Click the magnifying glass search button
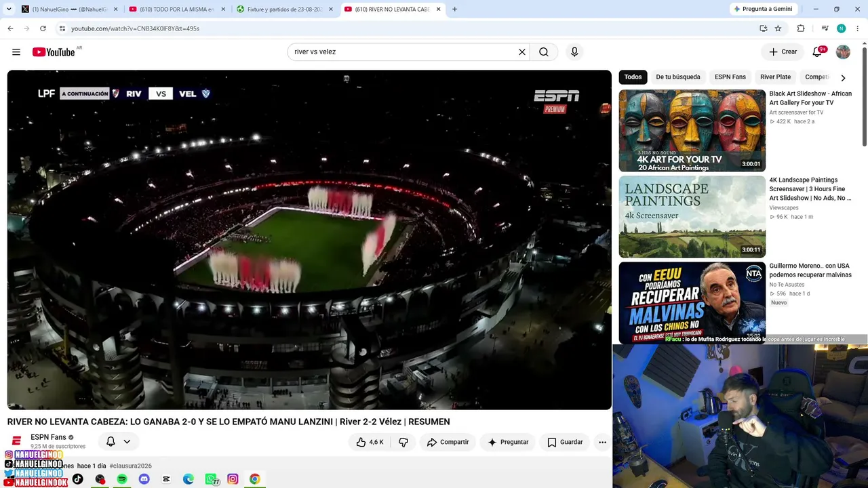868x488 pixels. tap(544, 52)
